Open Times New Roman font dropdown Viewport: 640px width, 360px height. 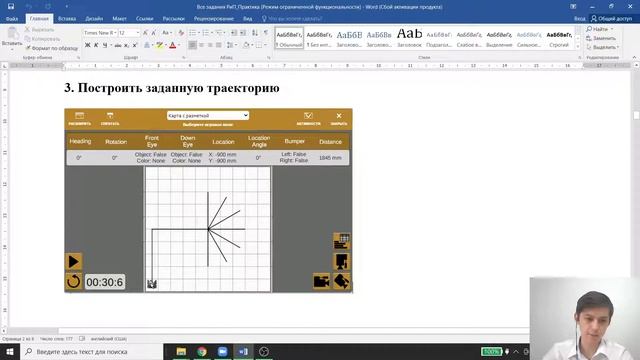(x=116, y=33)
